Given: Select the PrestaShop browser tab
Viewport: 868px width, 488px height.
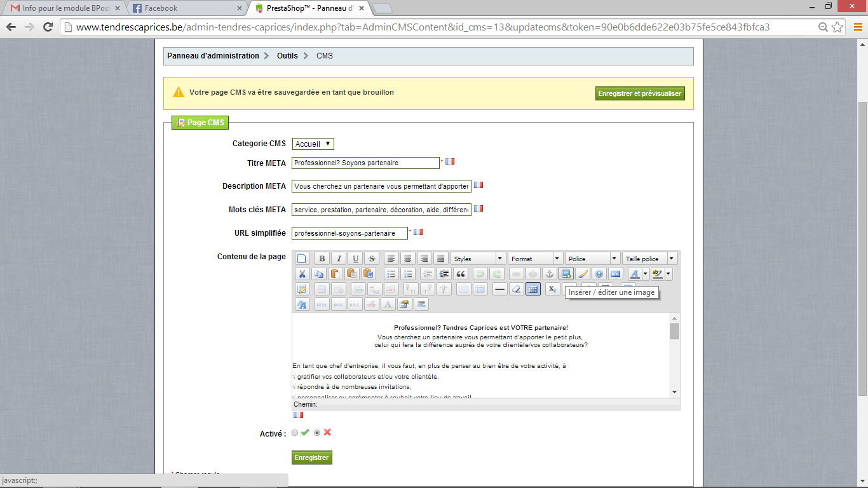Looking at the screenshot, I should (x=310, y=8).
